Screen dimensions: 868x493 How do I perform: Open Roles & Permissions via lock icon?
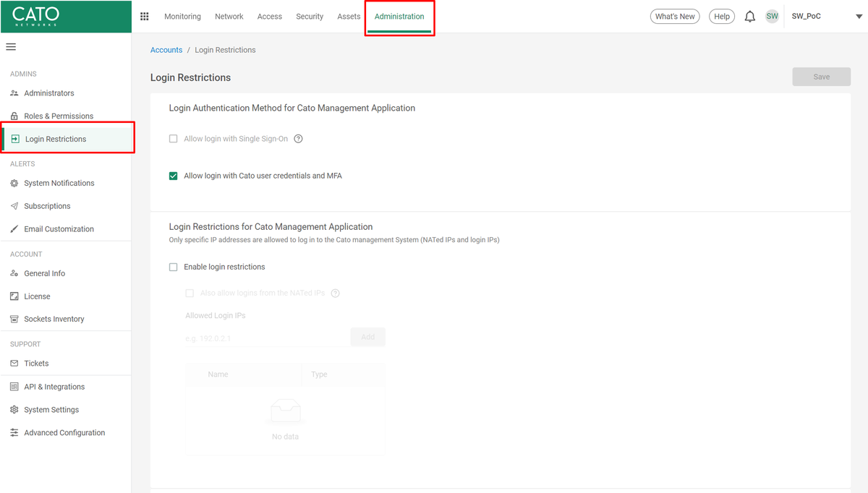(x=14, y=116)
